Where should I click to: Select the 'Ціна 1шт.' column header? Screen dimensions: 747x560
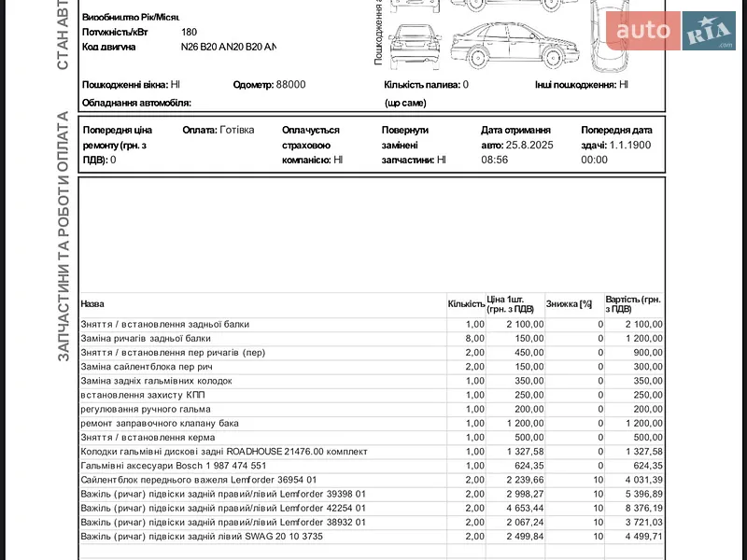pyautogui.click(x=510, y=304)
